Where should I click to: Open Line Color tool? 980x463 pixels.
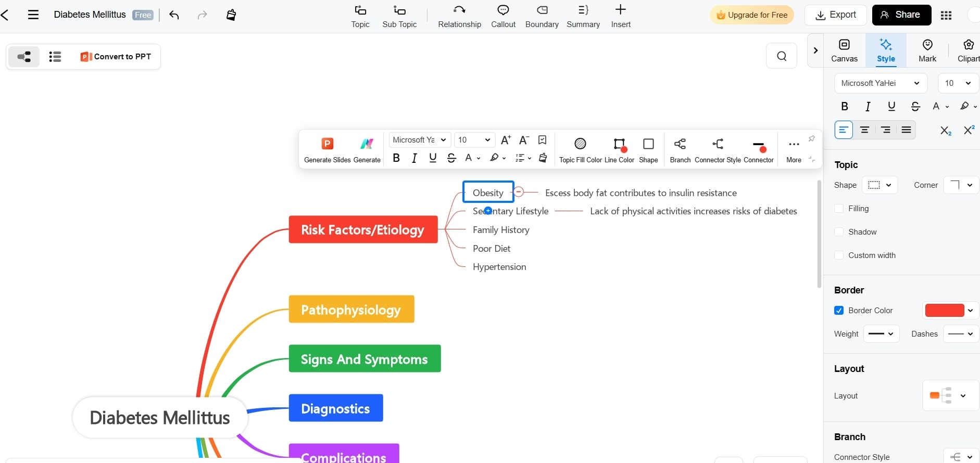pos(619,150)
